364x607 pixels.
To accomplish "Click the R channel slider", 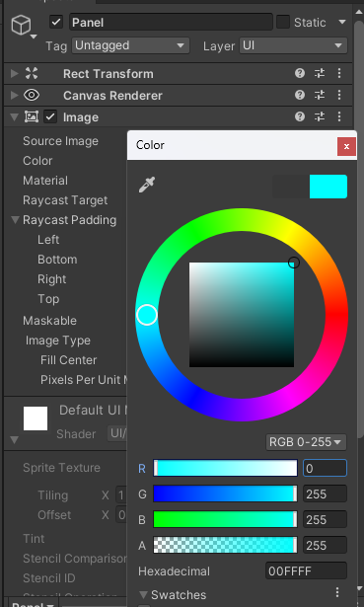I will tap(225, 468).
